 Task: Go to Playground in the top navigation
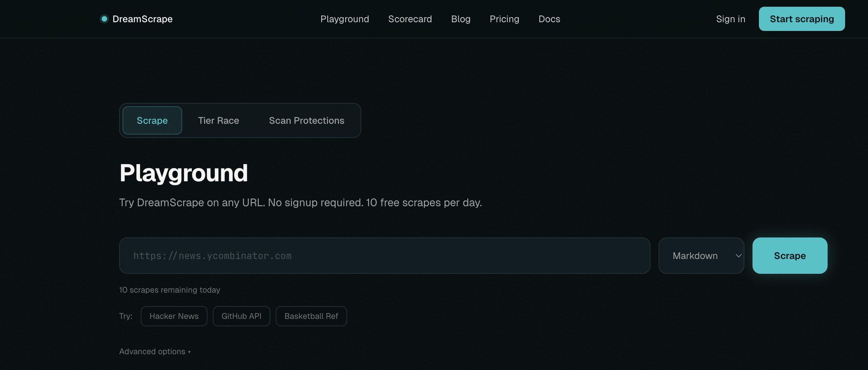click(x=344, y=19)
